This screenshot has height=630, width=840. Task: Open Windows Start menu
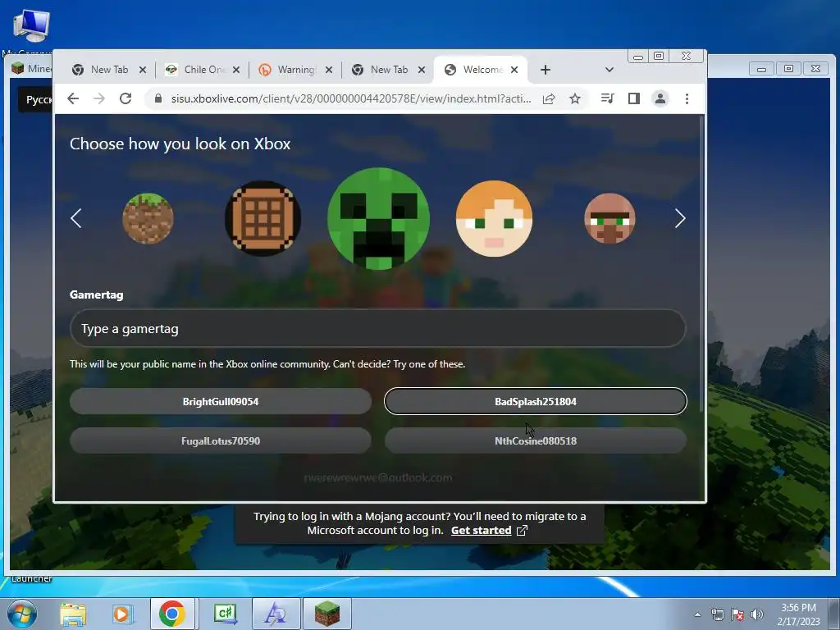click(x=21, y=614)
